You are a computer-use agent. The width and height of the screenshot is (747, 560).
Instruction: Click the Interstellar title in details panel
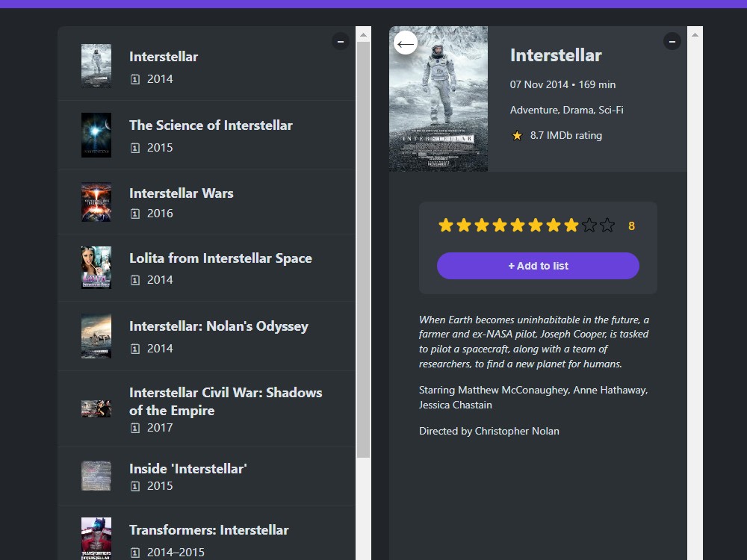[x=556, y=55]
